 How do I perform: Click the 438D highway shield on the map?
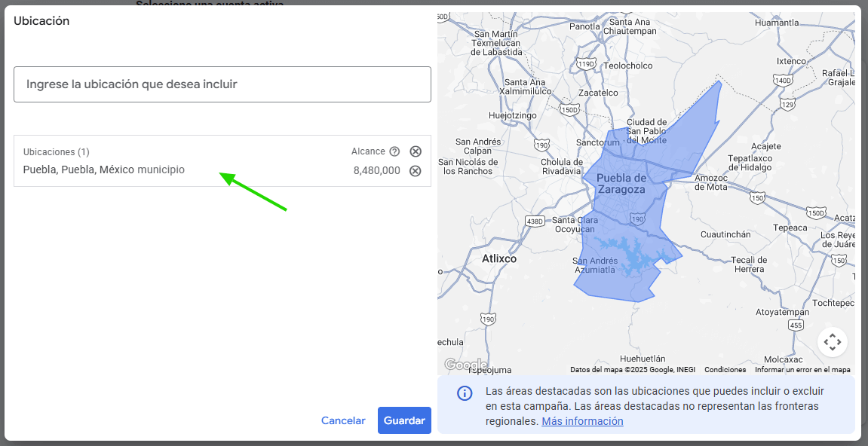pos(535,221)
